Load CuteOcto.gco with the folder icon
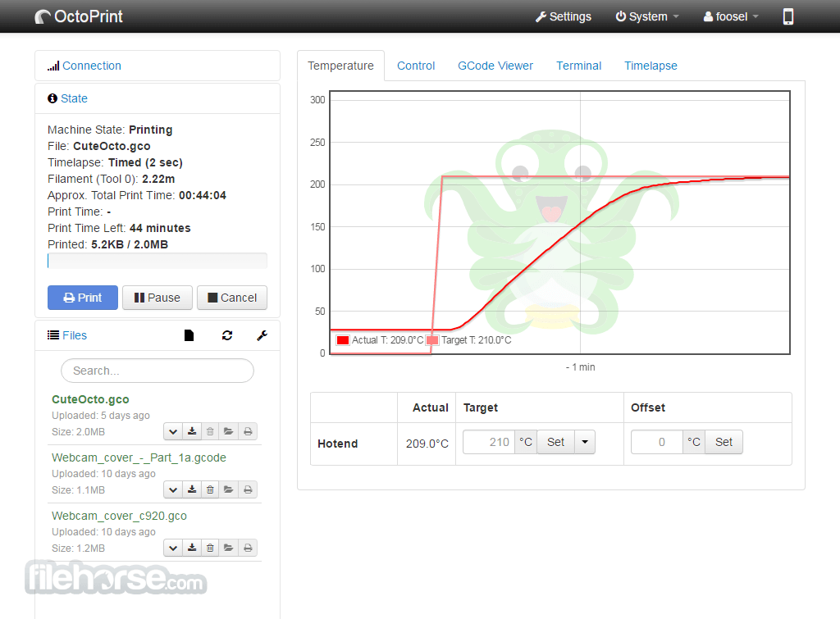The image size is (840, 619). coord(229,431)
